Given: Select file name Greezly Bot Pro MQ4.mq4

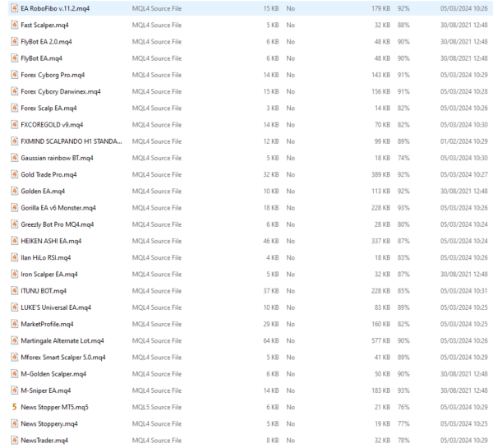Looking at the screenshot, I should point(58,224).
